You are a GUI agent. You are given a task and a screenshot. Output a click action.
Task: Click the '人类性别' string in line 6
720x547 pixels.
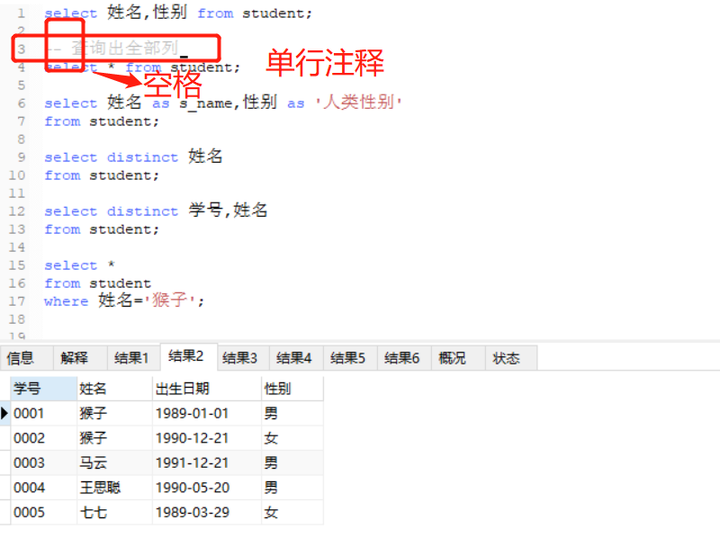tap(359, 102)
